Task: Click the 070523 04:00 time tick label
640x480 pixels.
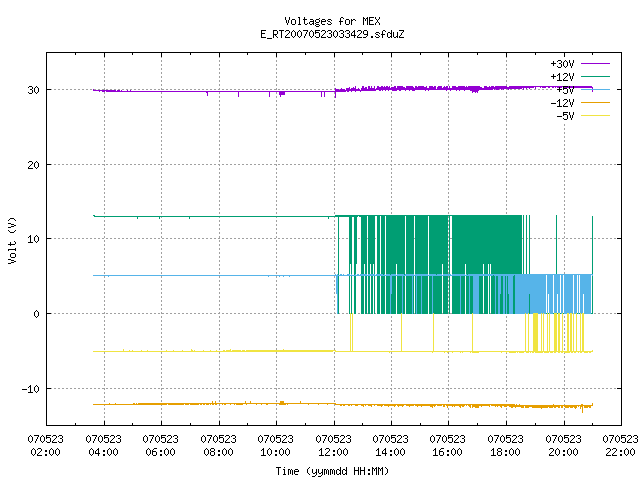Action: click(104, 446)
